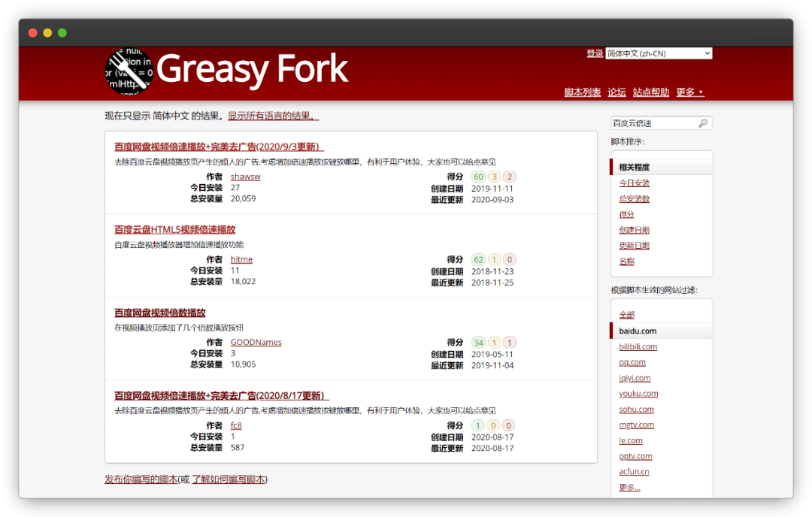Image resolution: width=812 pixels, height=517 pixels.
Task: Filter scripts by qq.com
Action: tap(632, 361)
